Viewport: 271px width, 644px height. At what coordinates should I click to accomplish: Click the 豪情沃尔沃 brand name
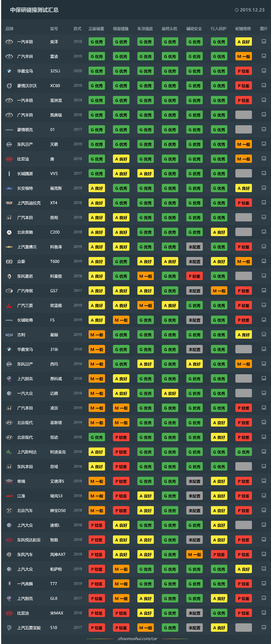[x=27, y=86]
